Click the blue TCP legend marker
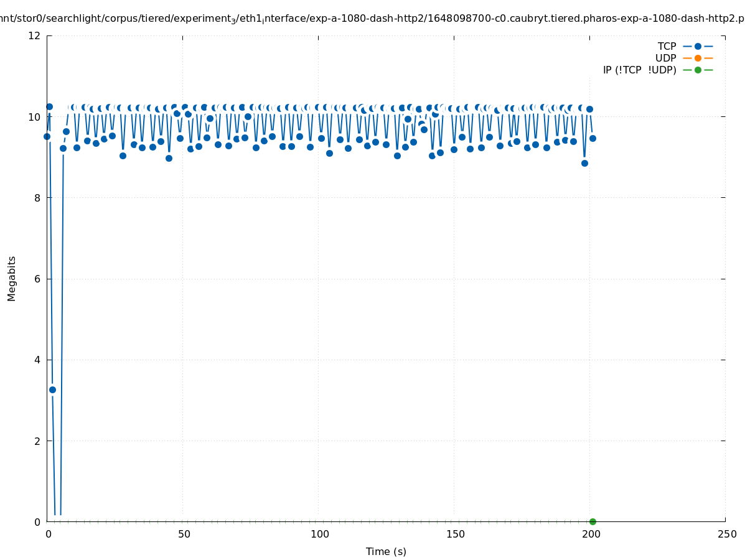 (698, 46)
